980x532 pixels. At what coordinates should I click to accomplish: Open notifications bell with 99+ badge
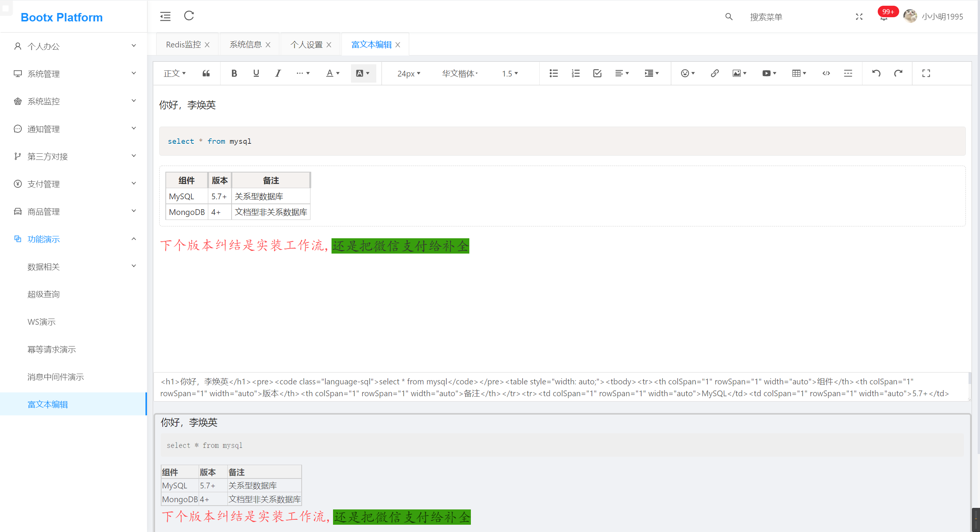[884, 18]
